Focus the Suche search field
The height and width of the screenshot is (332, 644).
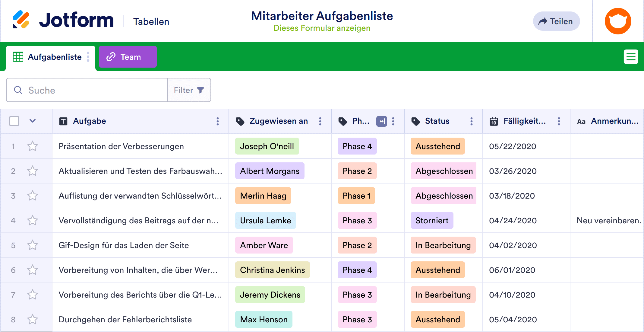pos(87,90)
